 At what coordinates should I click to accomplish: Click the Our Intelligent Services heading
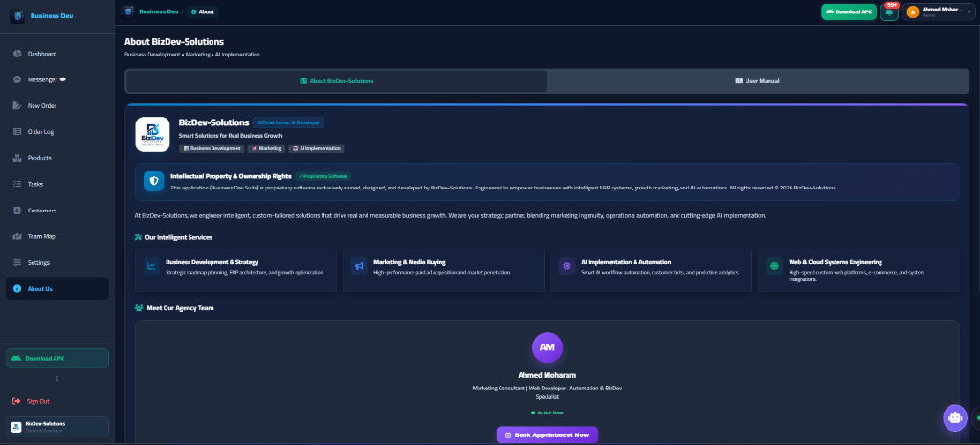(179, 237)
